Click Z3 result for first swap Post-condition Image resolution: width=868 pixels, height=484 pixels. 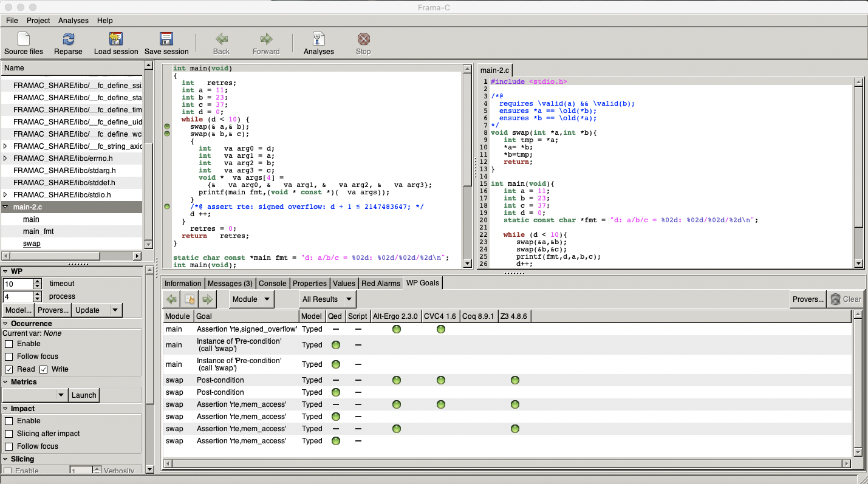click(x=515, y=380)
